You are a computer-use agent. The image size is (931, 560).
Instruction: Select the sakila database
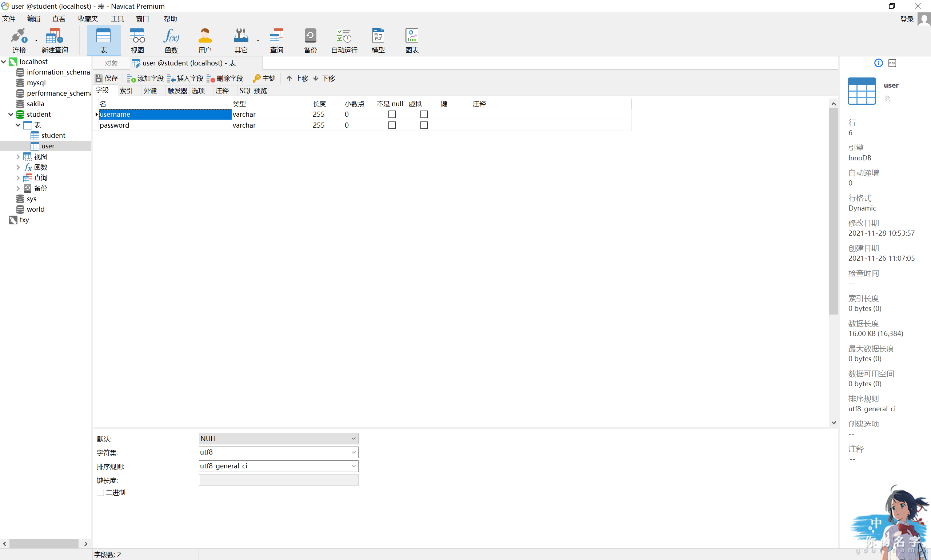click(x=36, y=104)
